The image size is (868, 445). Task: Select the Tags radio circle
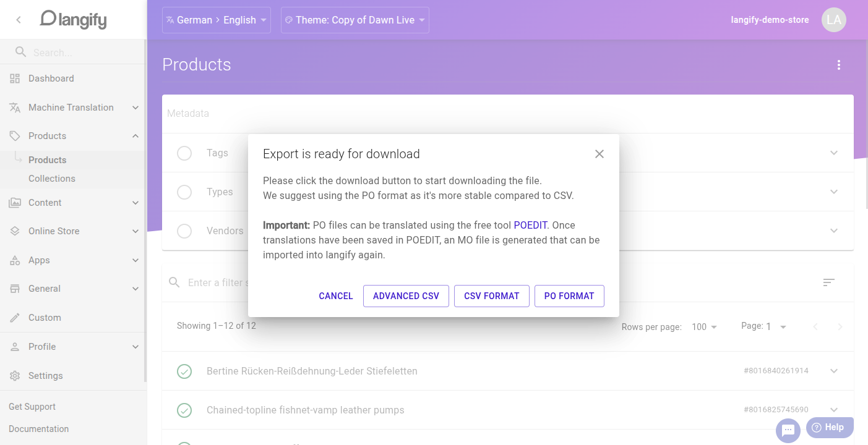click(184, 153)
